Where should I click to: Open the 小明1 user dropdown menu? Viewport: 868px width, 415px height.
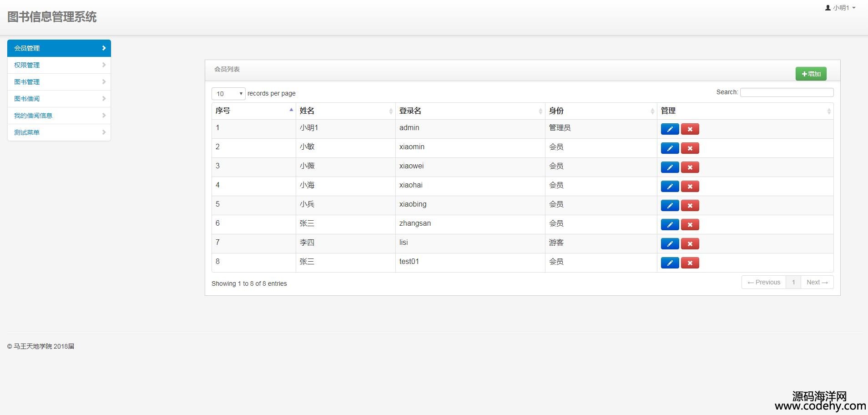[x=840, y=8]
